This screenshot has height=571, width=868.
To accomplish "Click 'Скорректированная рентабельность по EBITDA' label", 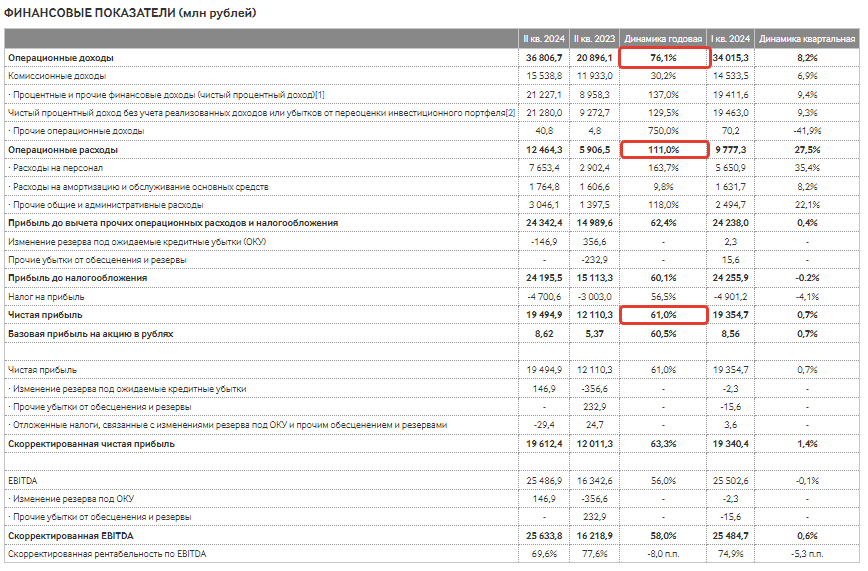I will click(107, 554).
